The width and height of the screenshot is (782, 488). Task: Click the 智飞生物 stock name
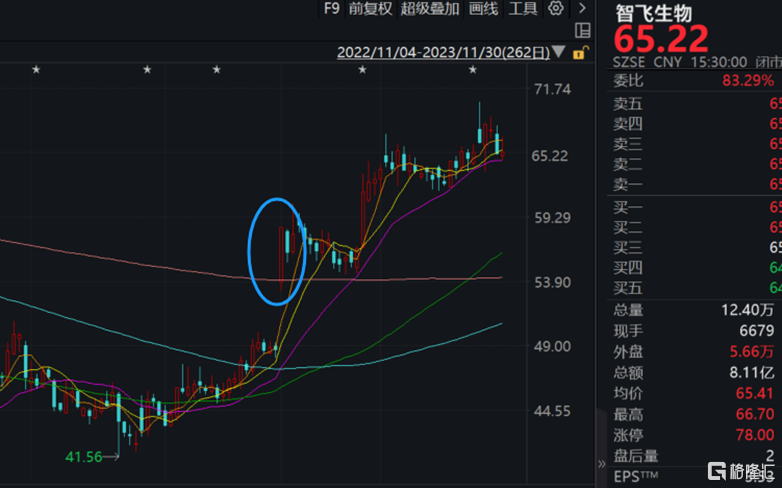click(x=653, y=13)
